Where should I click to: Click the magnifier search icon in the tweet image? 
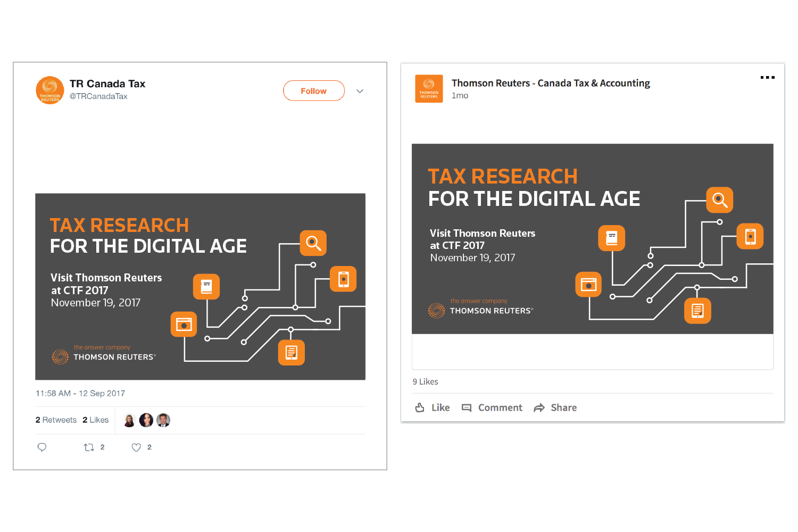click(313, 243)
